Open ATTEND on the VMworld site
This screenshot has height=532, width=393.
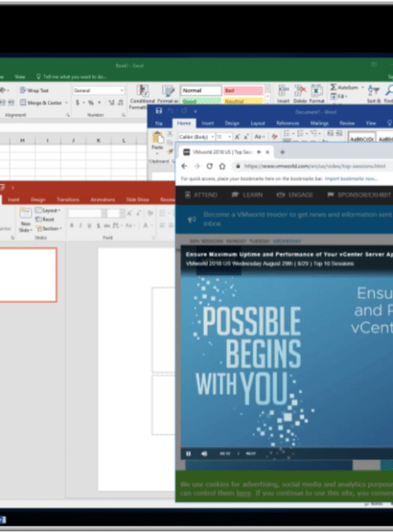pyautogui.click(x=201, y=195)
